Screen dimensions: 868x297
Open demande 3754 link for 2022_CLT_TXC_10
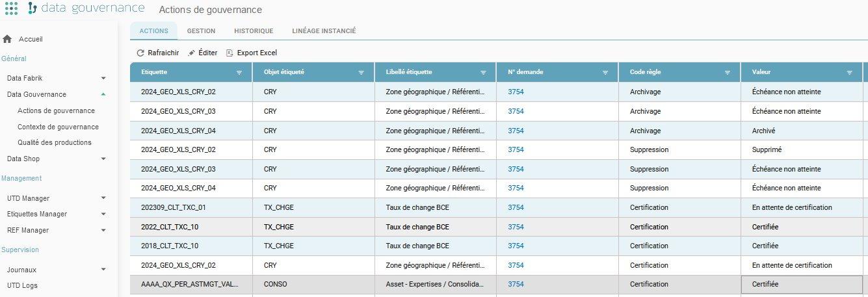click(x=516, y=227)
